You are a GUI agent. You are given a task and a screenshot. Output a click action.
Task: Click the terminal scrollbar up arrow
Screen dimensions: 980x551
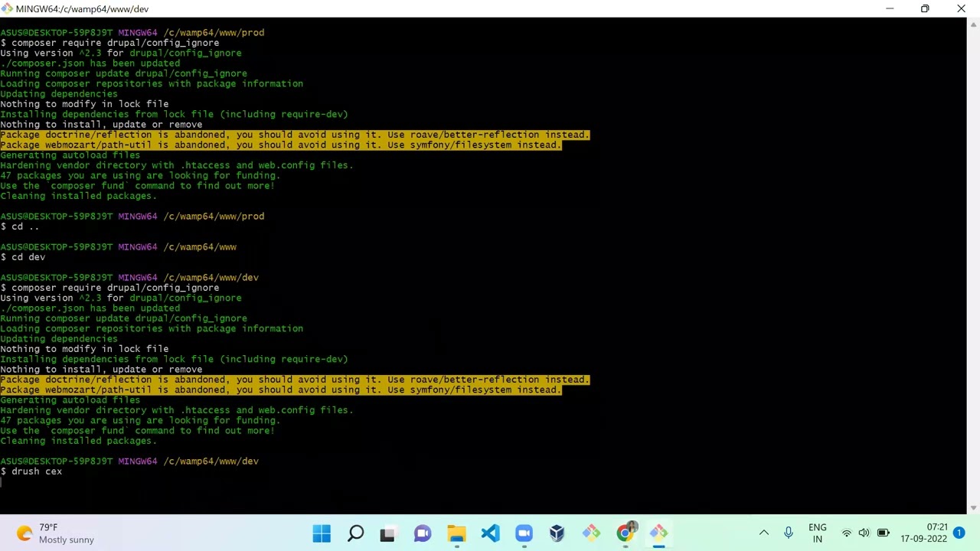pos(974,23)
